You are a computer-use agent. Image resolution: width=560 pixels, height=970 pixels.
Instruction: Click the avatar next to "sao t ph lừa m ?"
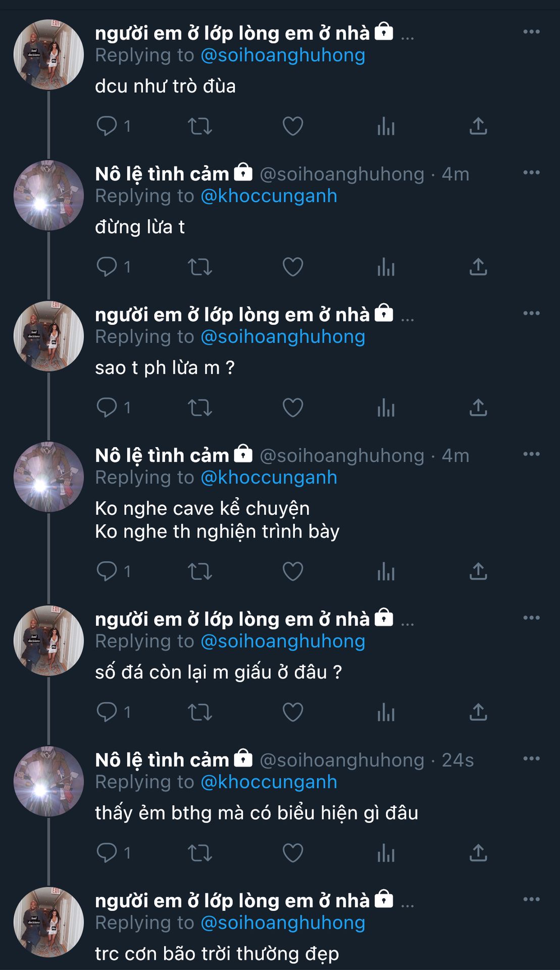click(x=48, y=336)
